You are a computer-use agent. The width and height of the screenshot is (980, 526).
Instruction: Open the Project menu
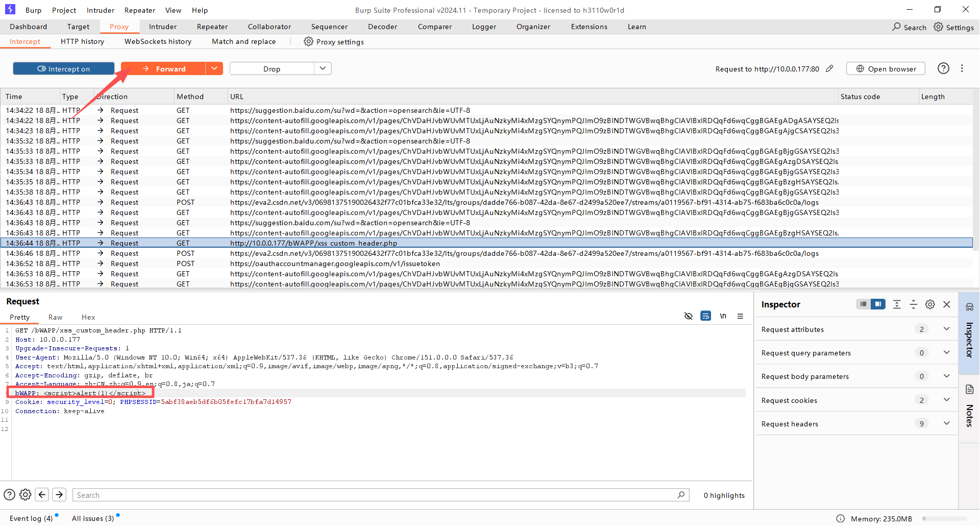tap(64, 10)
